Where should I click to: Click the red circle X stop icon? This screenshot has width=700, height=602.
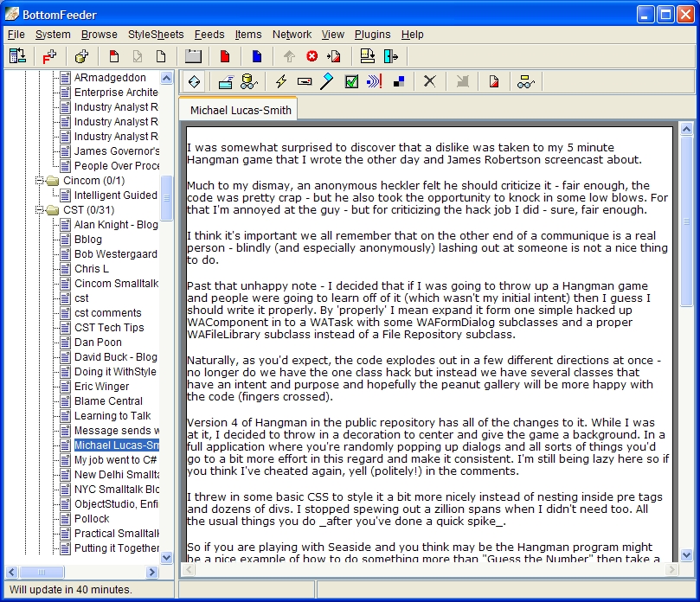point(312,55)
